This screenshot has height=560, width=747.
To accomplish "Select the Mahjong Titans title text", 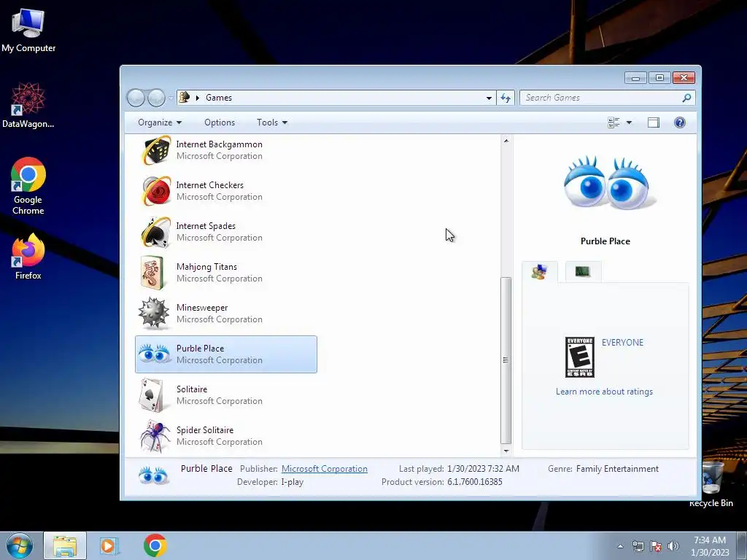I will click(206, 267).
